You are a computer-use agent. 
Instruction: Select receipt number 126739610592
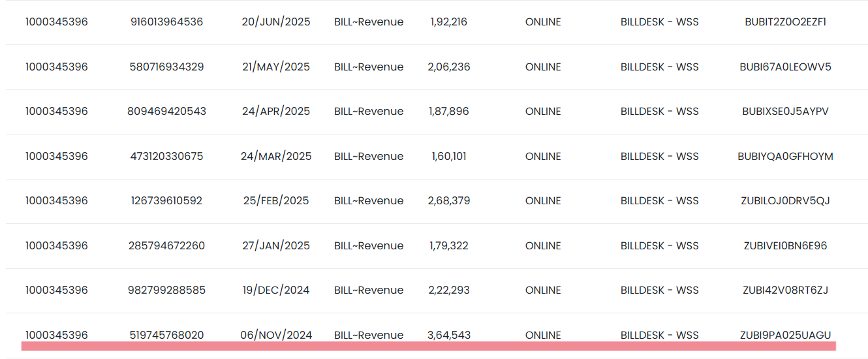tap(166, 200)
